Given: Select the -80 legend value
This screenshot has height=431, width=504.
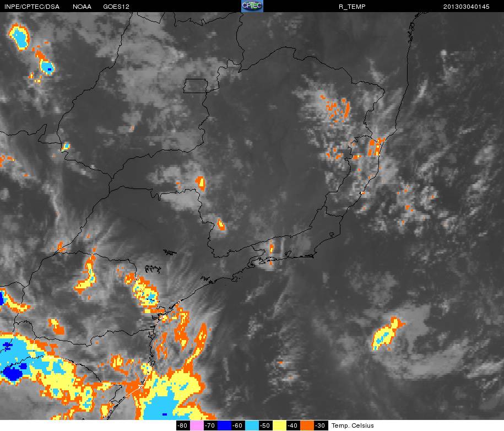Looking at the screenshot, I should (x=183, y=425).
